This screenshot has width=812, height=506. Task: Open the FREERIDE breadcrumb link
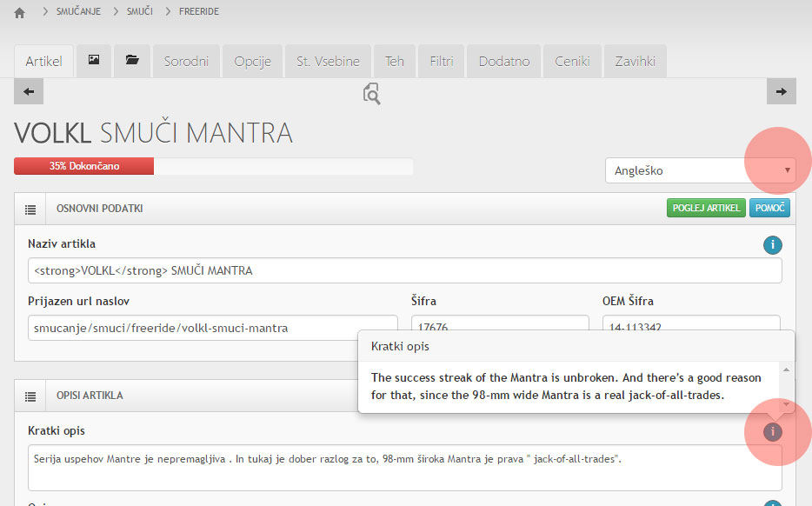point(199,11)
